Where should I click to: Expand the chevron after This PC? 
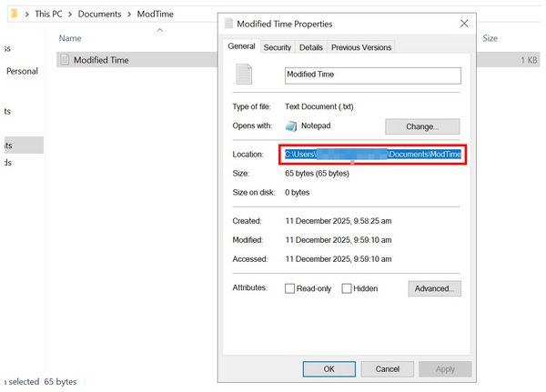[70, 15]
